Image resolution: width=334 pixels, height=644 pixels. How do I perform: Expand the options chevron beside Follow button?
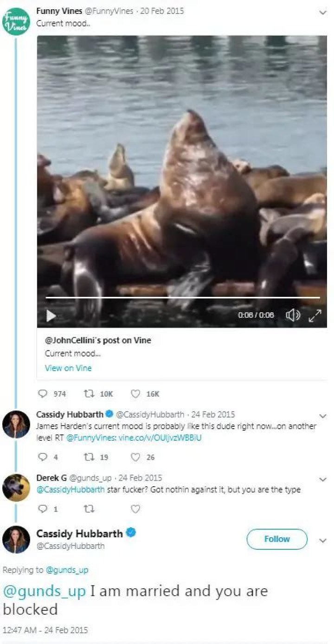click(x=323, y=541)
